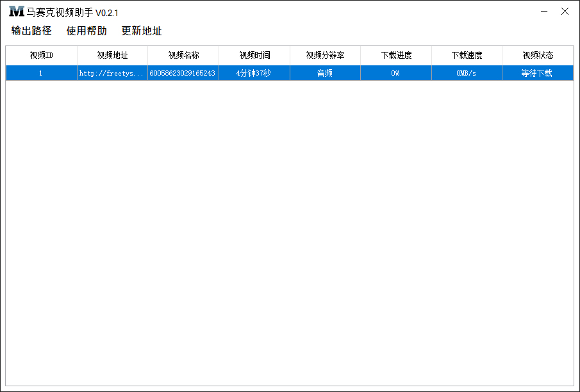The height and width of the screenshot is (392, 580).
Task: Click the 音频 resolution cell
Action: click(x=325, y=72)
